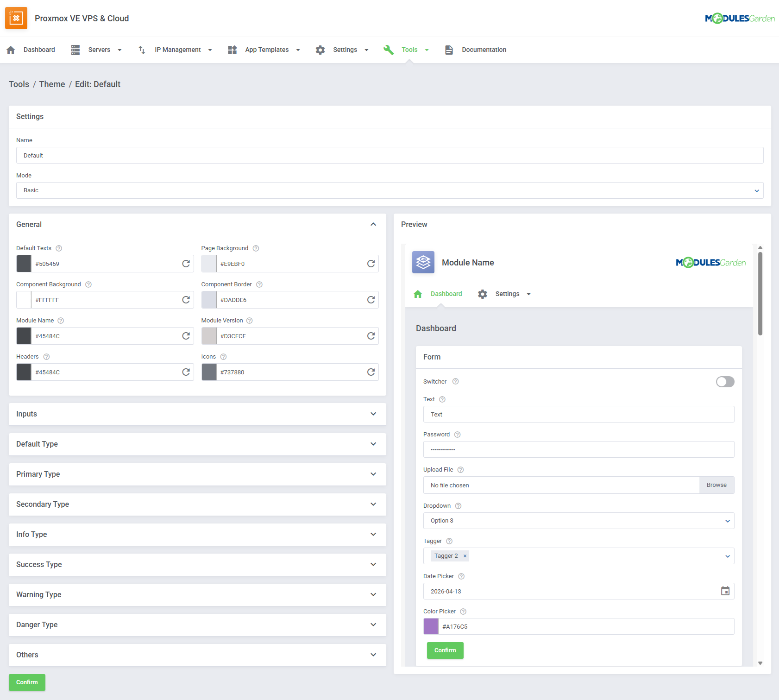Click the help icon next to Module Name
This screenshot has width=779, height=700.
61,320
